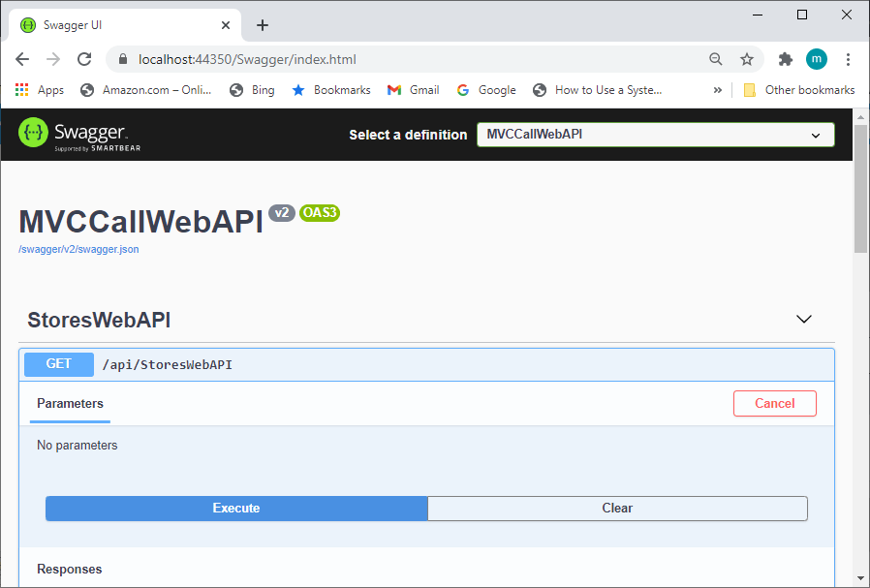
Task: Open the Select a definition dropdown
Action: coord(655,135)
